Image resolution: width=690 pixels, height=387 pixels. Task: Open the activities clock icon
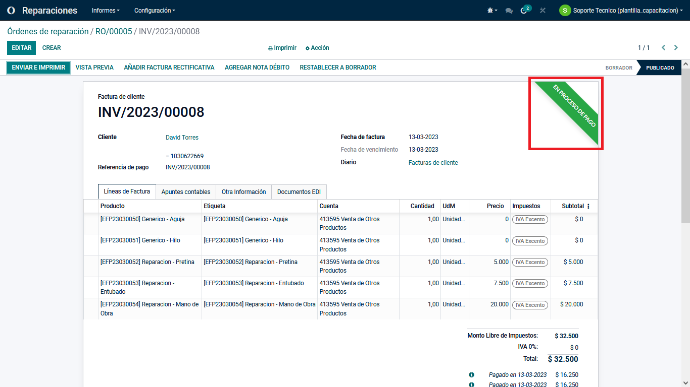click(525, 10)
